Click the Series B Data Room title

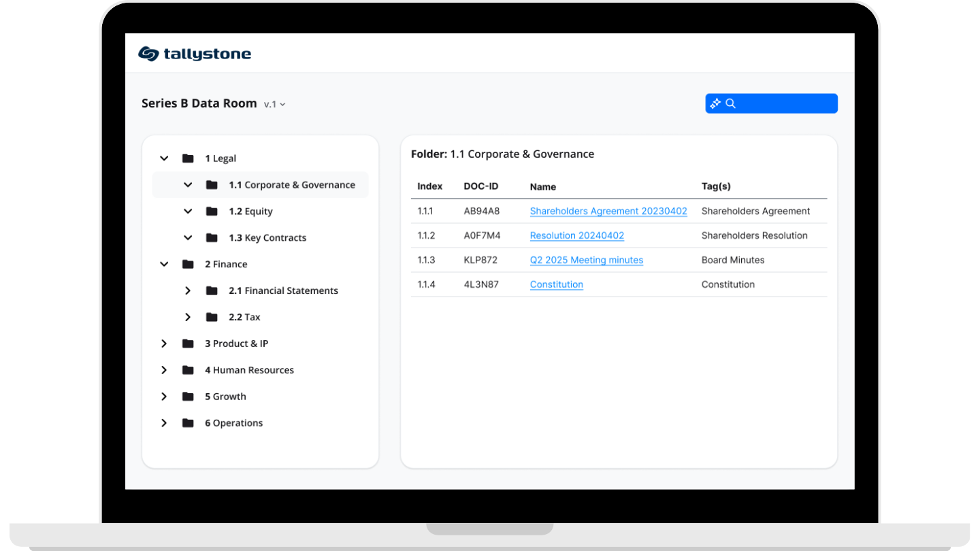tap(199, 103)
